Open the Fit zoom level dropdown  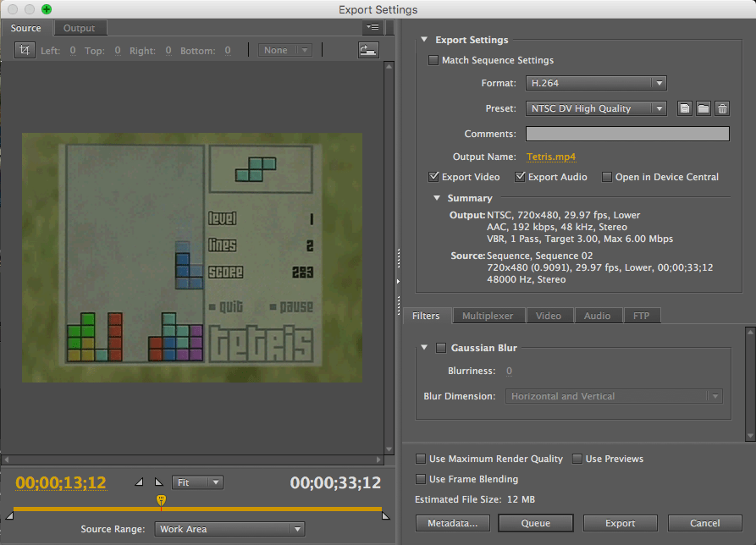(x=198, y=482)
